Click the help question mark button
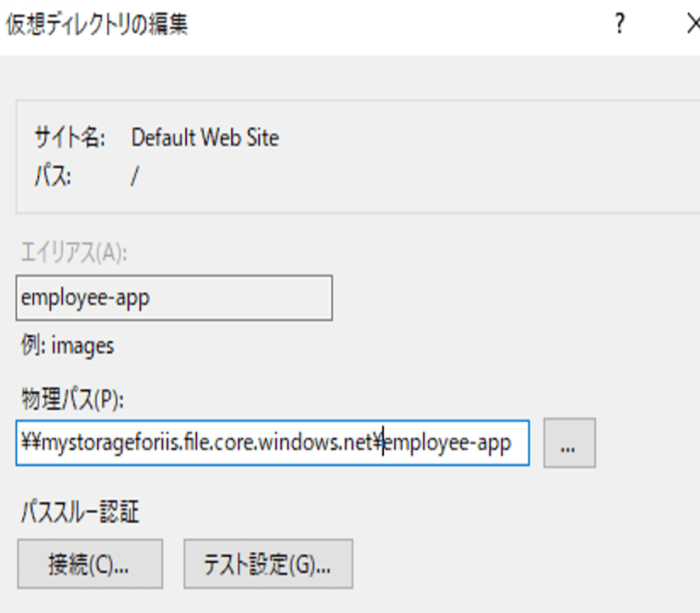This screenshot has width=700, height=613. (619, 24)
